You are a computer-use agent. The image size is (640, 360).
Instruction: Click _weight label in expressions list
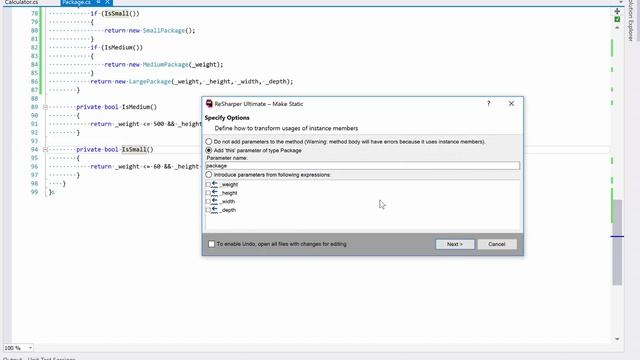tap(229, 184)
